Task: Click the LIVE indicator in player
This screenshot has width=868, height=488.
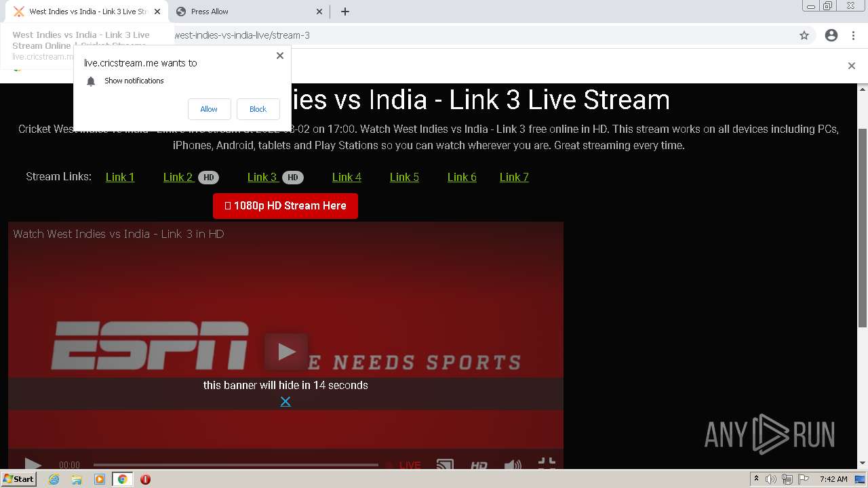Action: (x=403, y=465)
